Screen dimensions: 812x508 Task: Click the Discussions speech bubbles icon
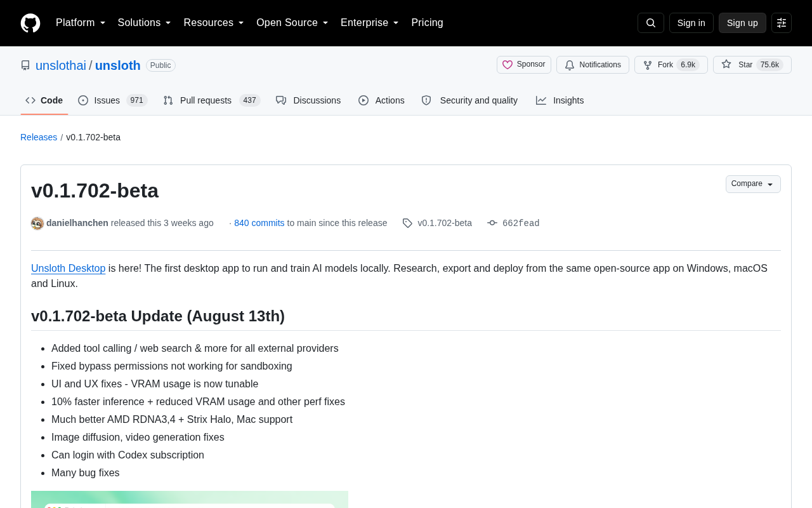[x=281, y=100]
